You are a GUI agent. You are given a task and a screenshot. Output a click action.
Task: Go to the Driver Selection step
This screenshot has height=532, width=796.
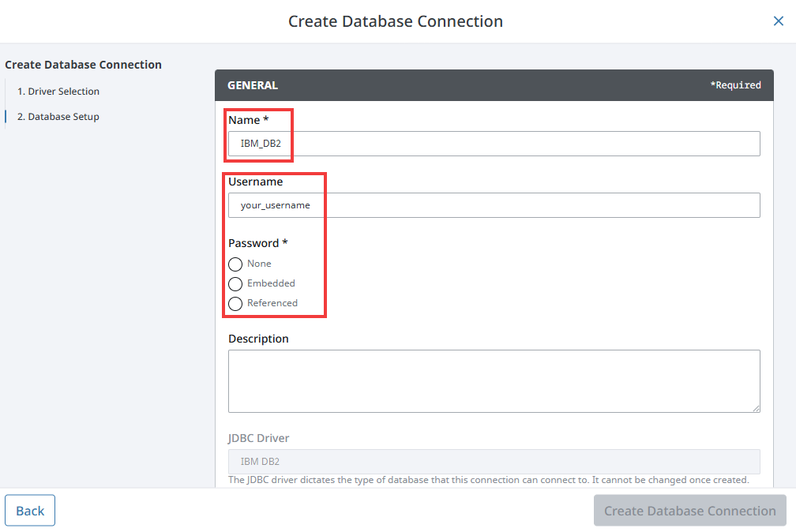[x=59, y=92]
